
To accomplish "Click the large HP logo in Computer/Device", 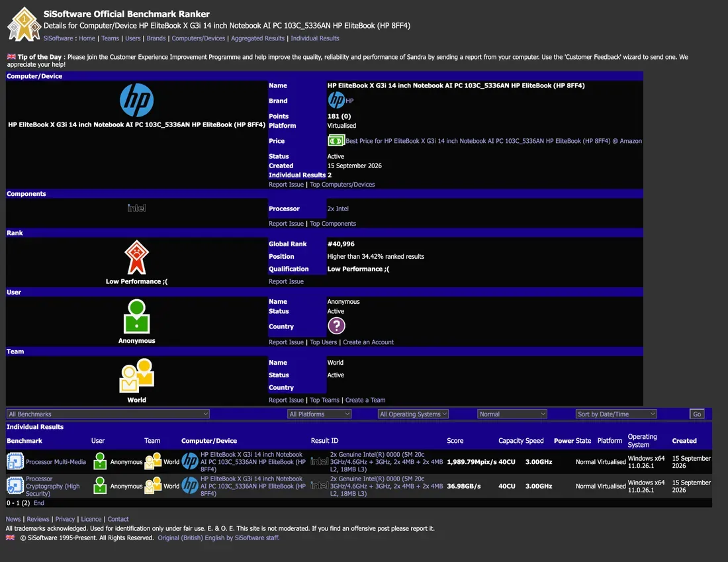I will [136, 101].
